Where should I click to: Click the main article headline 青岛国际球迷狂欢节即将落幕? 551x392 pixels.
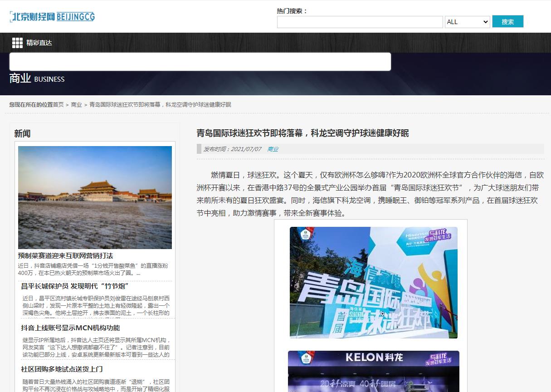(302, 133)
